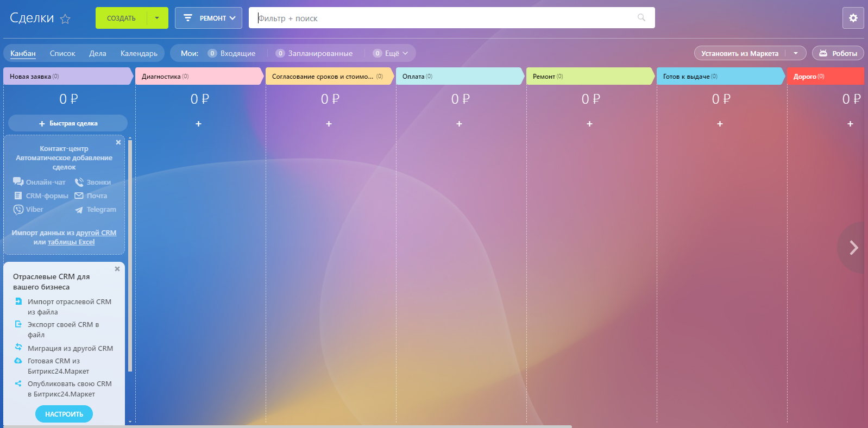Screen dimensions: 868x428
Task: Filter by Запланированные counter
Action: [315, 53]
